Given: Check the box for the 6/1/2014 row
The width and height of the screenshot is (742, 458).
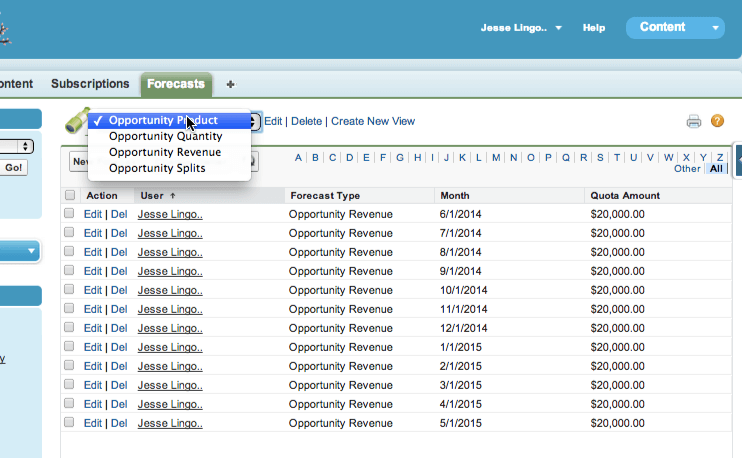Looking at the screenshot, I should point(70,214).
